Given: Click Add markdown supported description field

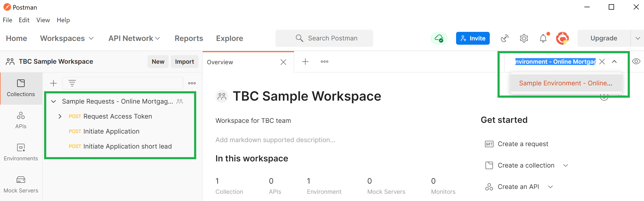Looking at the screenshot, I should point(275,140).
